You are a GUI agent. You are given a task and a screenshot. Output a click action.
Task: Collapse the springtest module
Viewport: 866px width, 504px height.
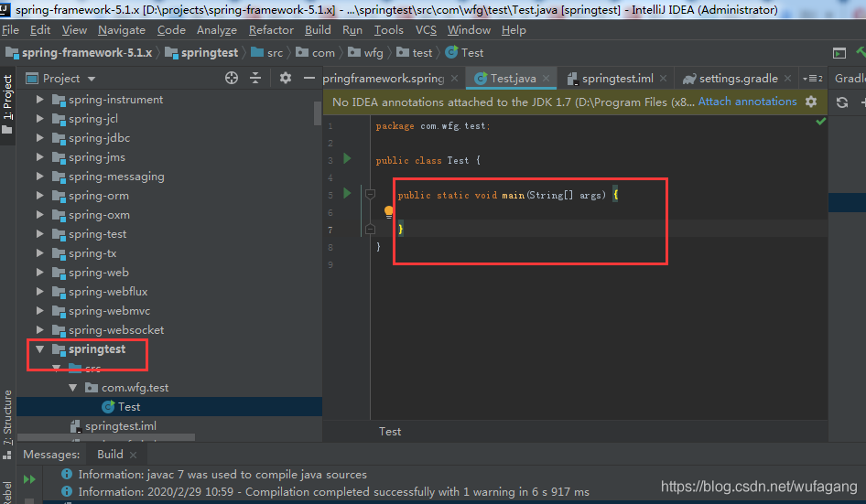pos(39,349)
